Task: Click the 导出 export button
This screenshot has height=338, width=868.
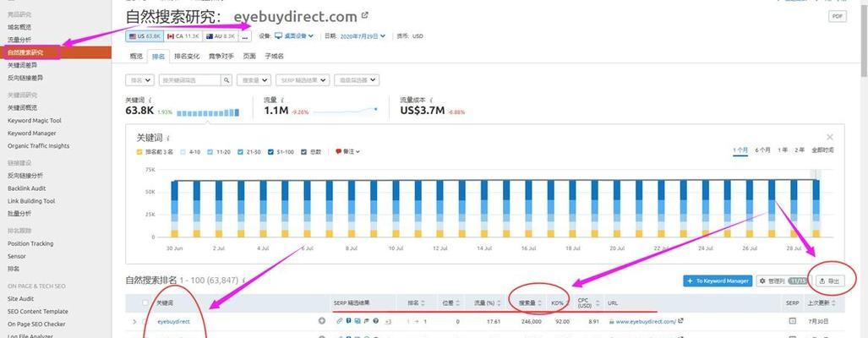Action: (830, 281)
